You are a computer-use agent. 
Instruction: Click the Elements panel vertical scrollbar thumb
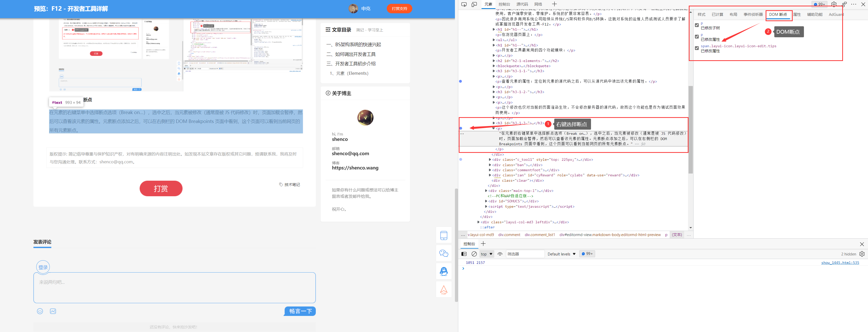click(690, 130)
